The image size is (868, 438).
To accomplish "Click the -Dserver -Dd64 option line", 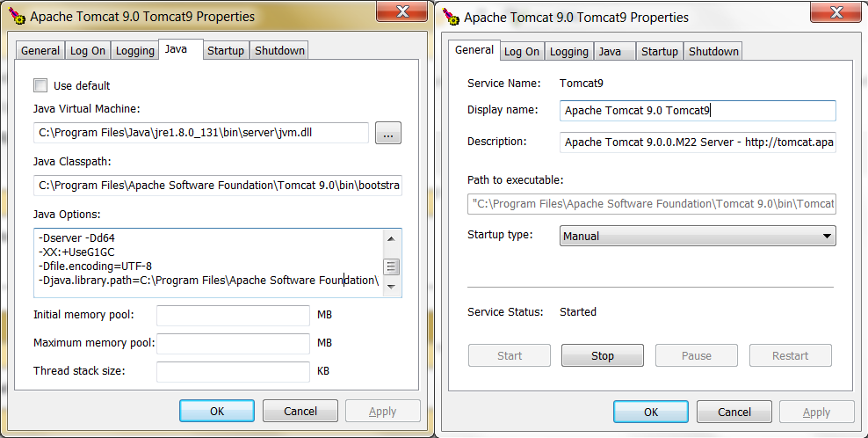I will click(x=77, y=237).
